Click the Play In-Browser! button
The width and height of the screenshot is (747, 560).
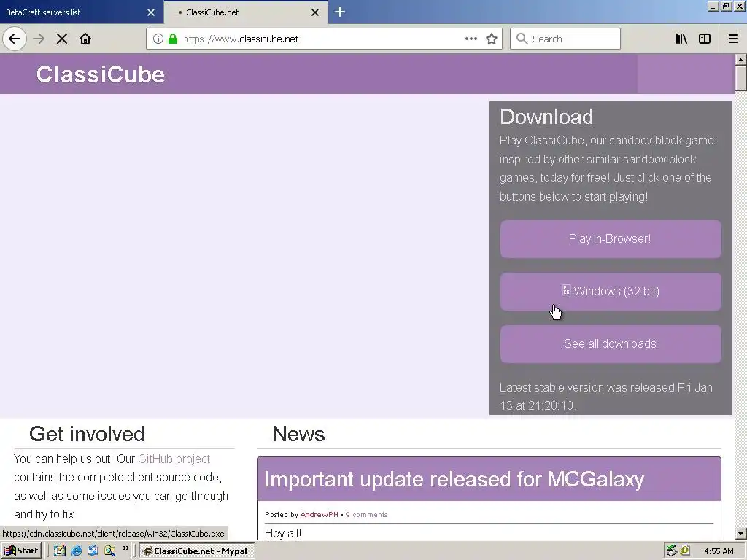click(x=611, y=239)
